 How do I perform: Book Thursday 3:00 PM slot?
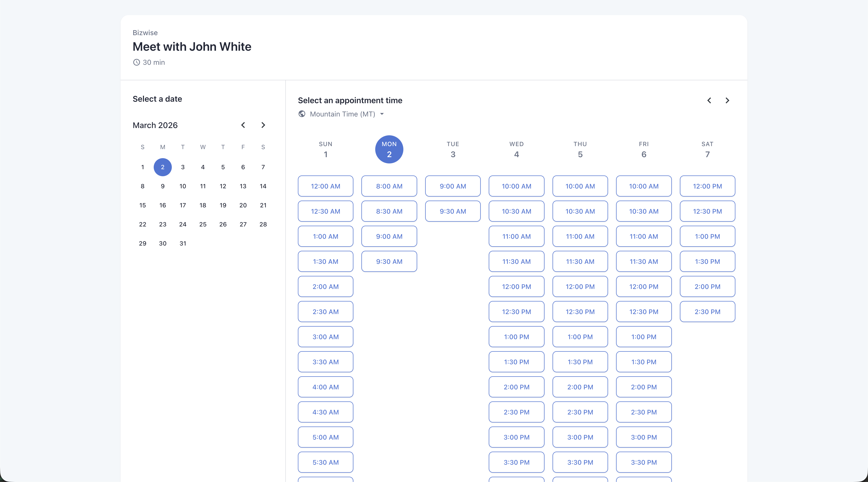580,437
